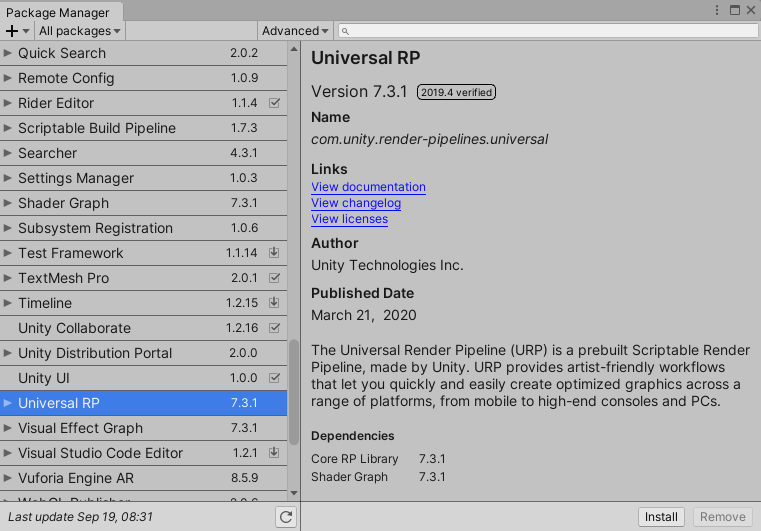Click the plus icon to add package
Viewport: 761px width, 531px height.
click(x=12, y=31)
